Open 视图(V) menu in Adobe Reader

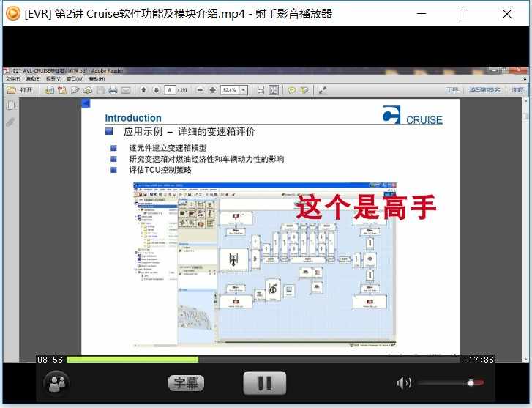(53, 79)
